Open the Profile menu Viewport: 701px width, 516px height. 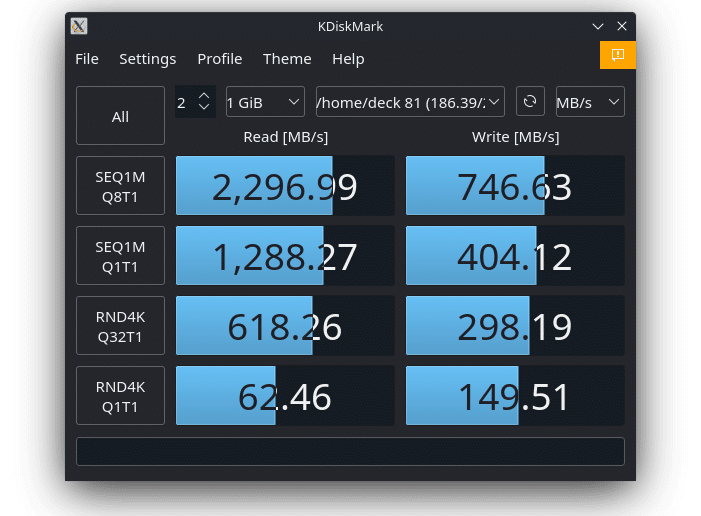point(220,59)
